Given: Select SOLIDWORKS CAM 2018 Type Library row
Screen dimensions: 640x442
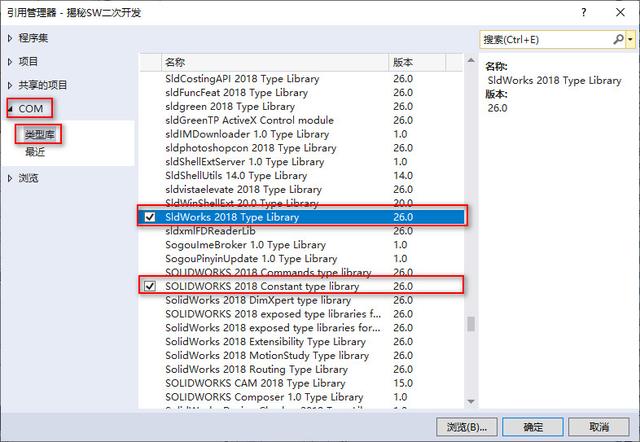Looking at the screenshot, I should tap(301, 384).
